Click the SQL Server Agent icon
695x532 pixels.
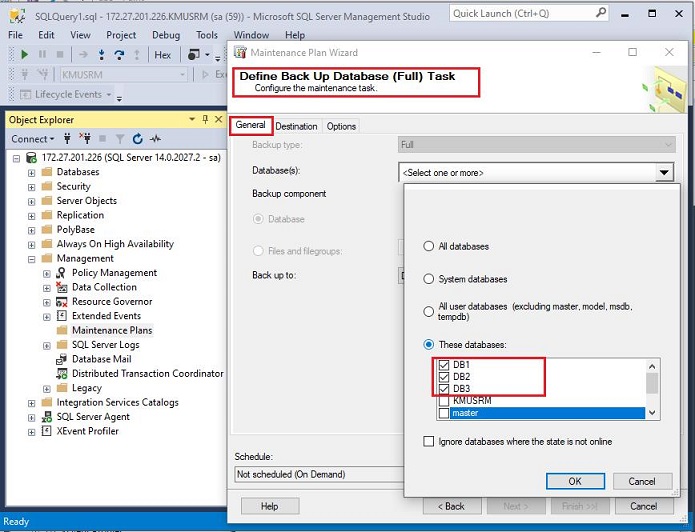(x=47, y=417)
